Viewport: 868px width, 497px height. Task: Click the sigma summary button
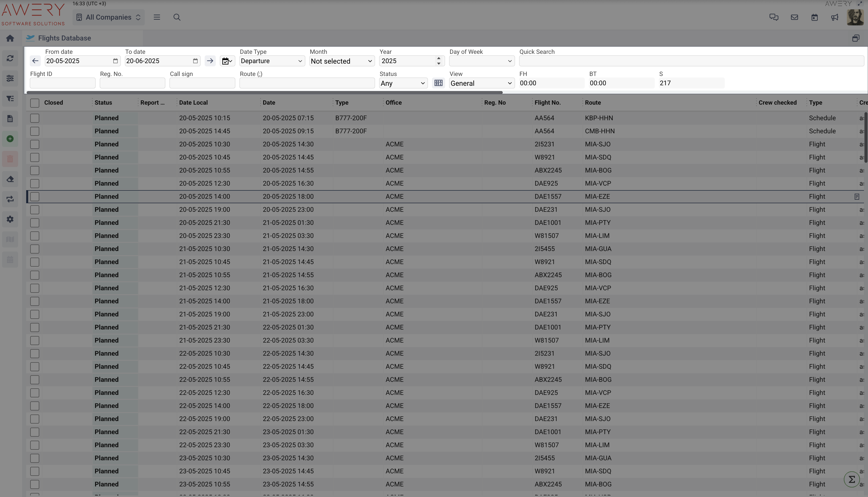851,480
